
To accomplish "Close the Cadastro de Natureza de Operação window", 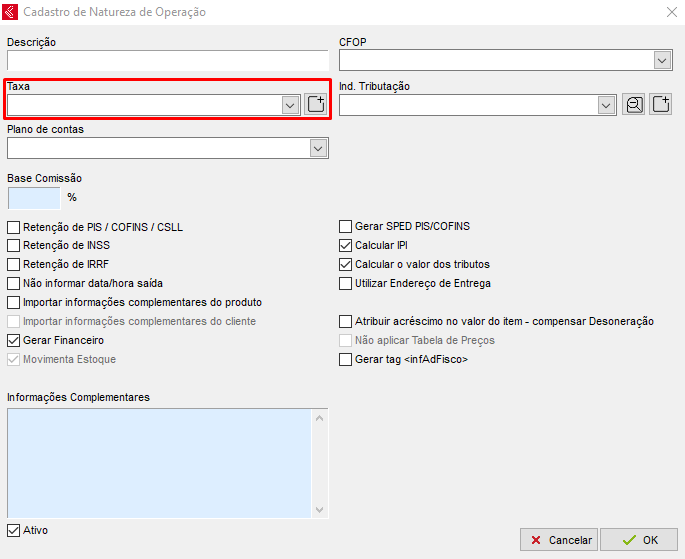I will [x=672, y=12].
